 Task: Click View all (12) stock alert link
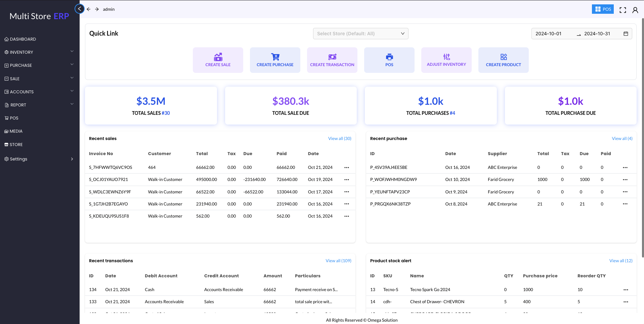[x=620, y=261]
